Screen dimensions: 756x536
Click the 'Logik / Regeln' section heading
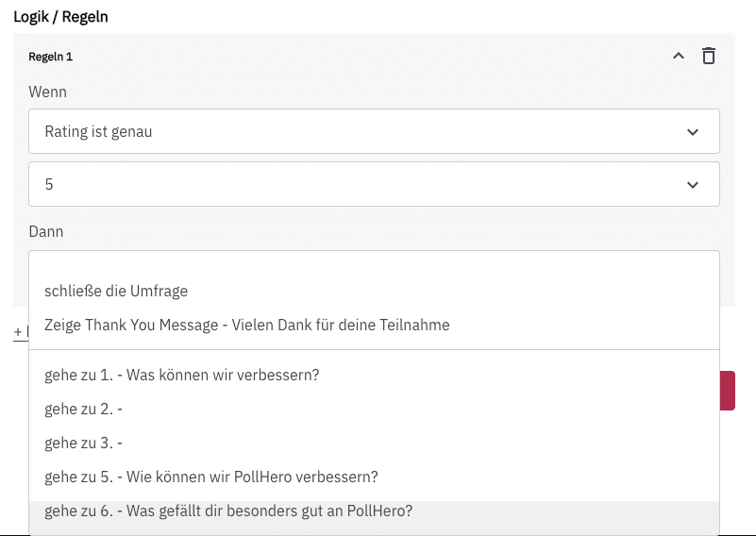[x=61, y=17]
